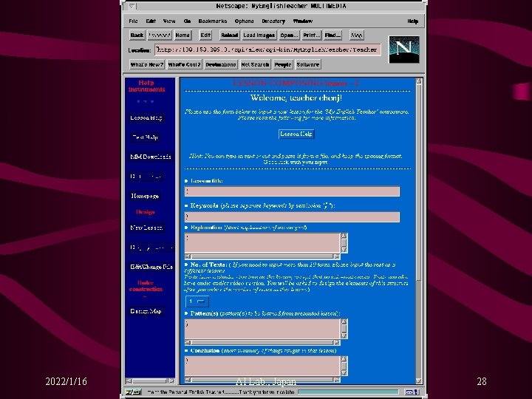Click the Load Images toolbar button

[x=259, y=35]
